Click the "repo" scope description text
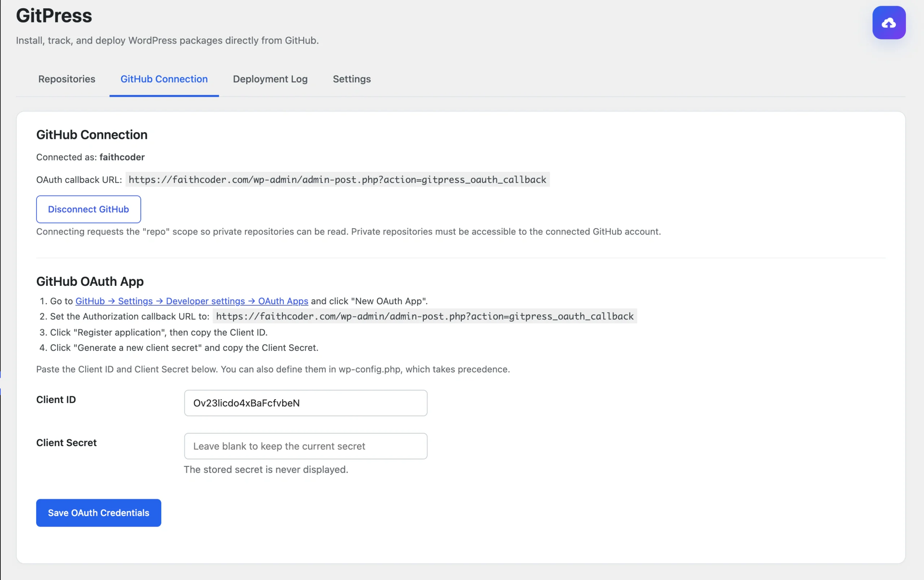Viewport: 924px width, 580px height. pyautogui.click(x=348, y=232)
